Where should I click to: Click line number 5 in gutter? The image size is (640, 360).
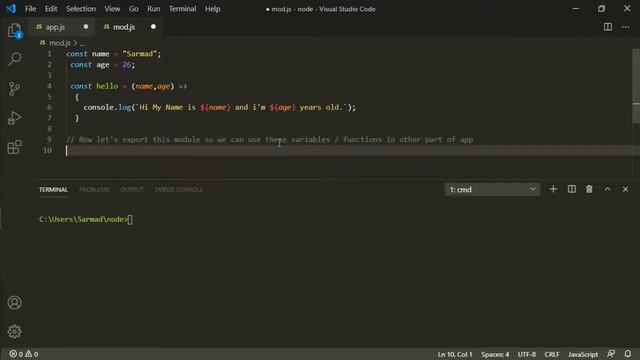point(49,97)
